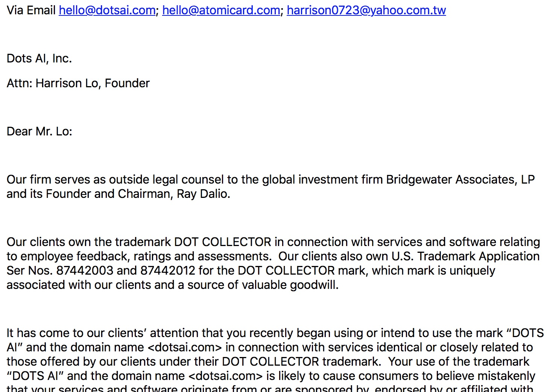The height and width of the screenshot is (392, 547).
Task: Click the "Via Email" label text
Action: (x=31, y=10)
